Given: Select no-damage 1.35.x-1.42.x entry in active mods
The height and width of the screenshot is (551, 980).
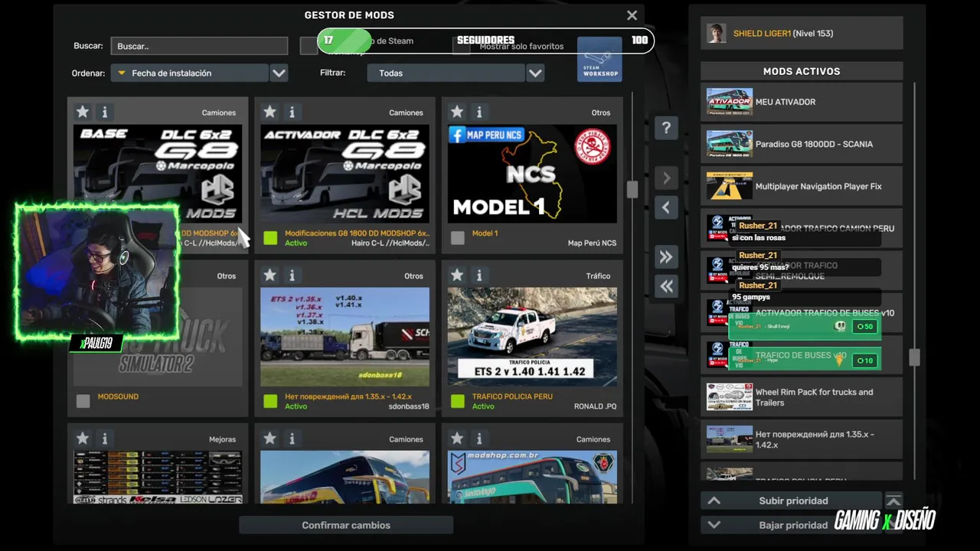Looking at the screenshot, I should [x=802, y=439].
